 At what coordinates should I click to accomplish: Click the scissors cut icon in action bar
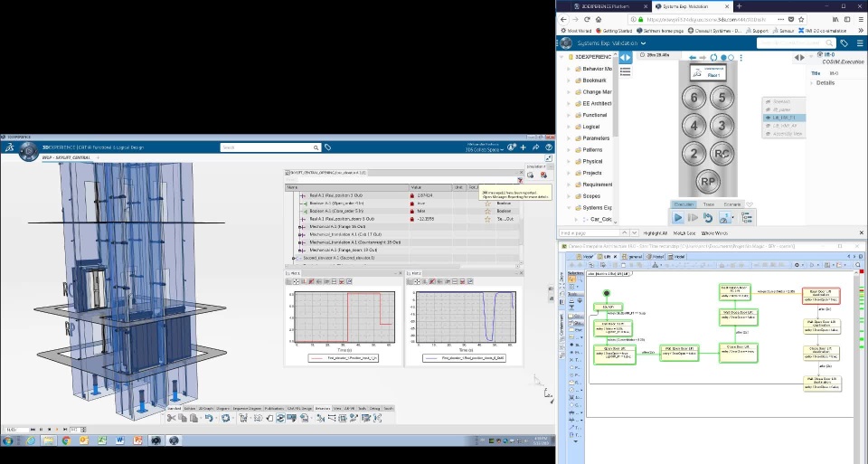click(x=171, y=418)
